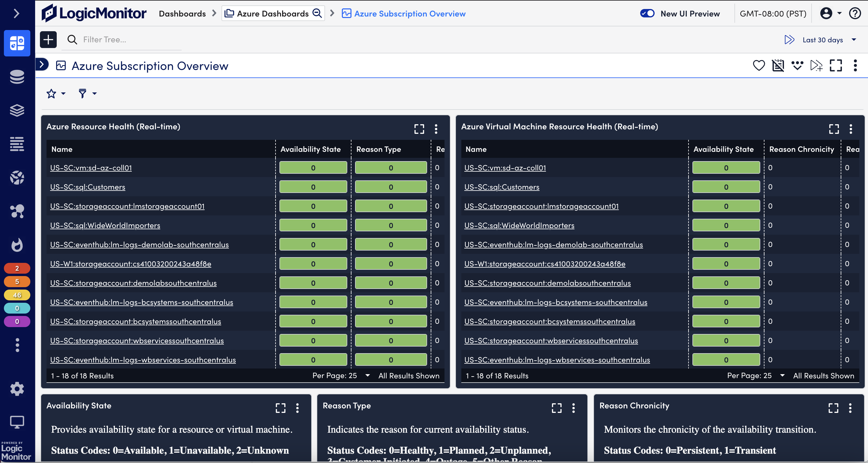Click the expand fullscreen icon on Azure Resource Health
This screenshot has height=463, width=868.
[x=419, y=129]
